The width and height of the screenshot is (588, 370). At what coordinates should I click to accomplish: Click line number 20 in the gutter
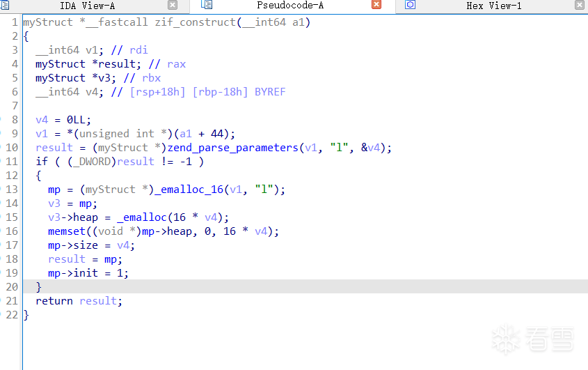(12, 286)
